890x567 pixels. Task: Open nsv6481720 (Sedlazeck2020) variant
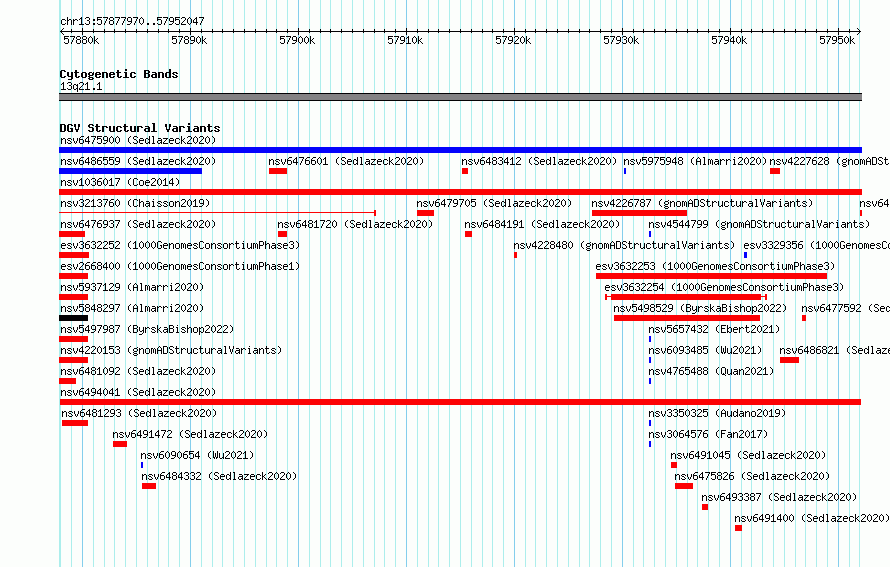pyautogui.click(x=355, y=224)
